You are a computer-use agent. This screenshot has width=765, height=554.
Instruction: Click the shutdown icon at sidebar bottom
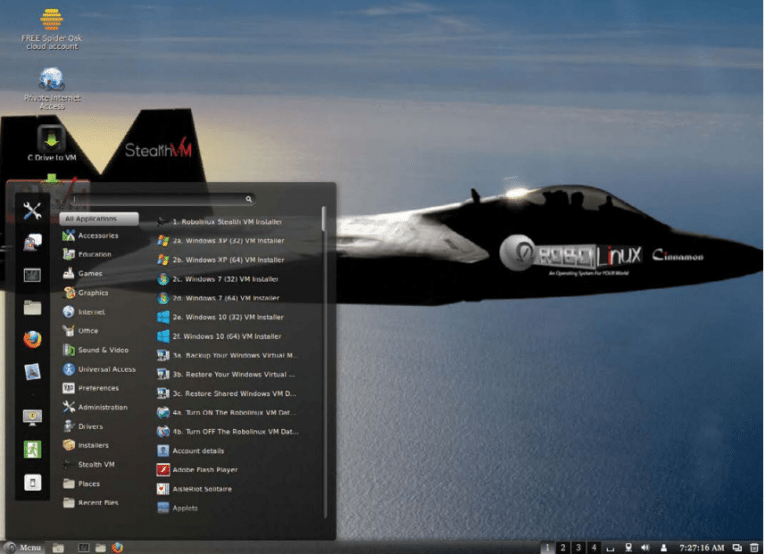tap(32, 482)
